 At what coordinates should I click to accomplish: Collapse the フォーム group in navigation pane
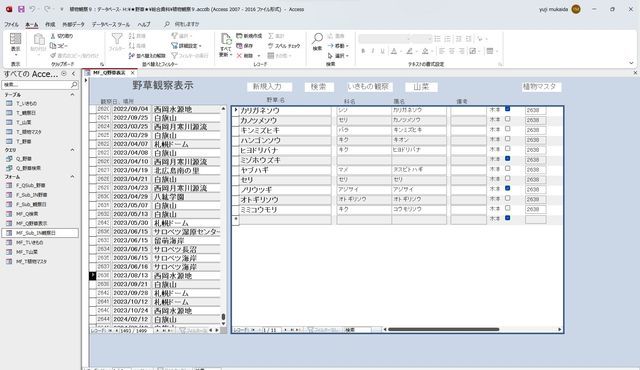point(72,177)
